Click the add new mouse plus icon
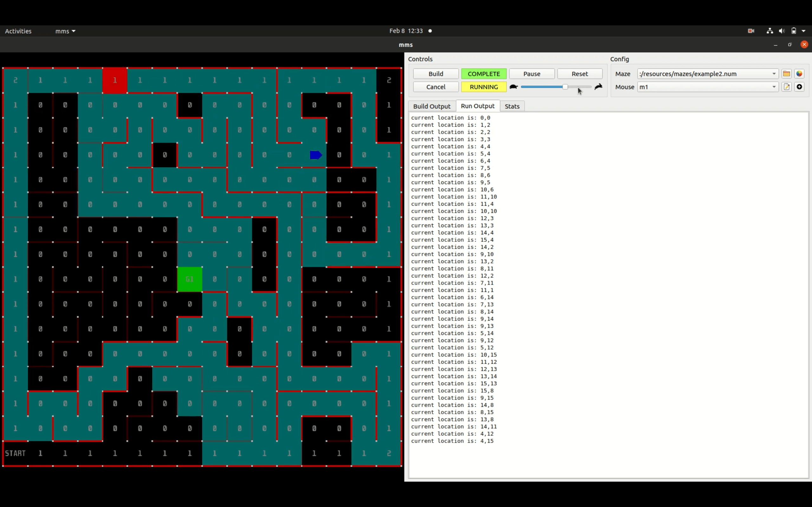This screenshot has height=507, width=812. click(799, 87)
